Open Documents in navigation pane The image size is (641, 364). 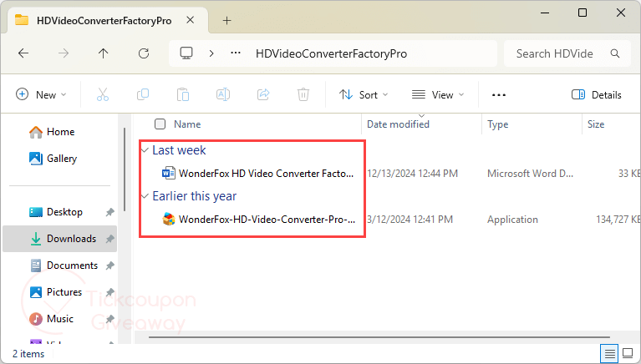pos(64,265)
